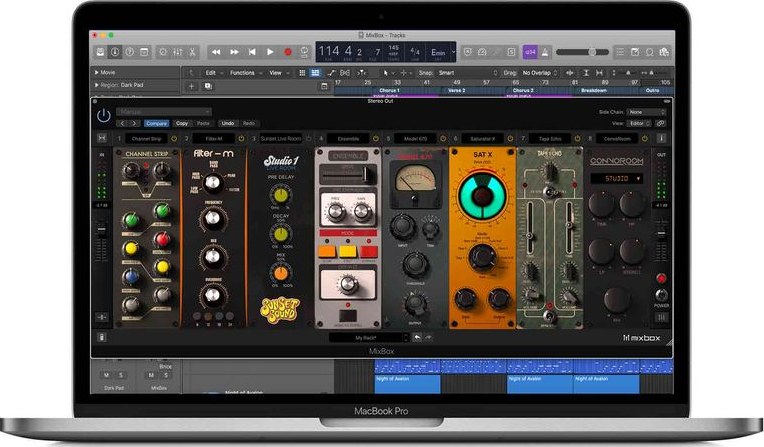Toggle power for slot 6 Saturator X
Viewport: 764px width, 447px height.
coord(510,139)
